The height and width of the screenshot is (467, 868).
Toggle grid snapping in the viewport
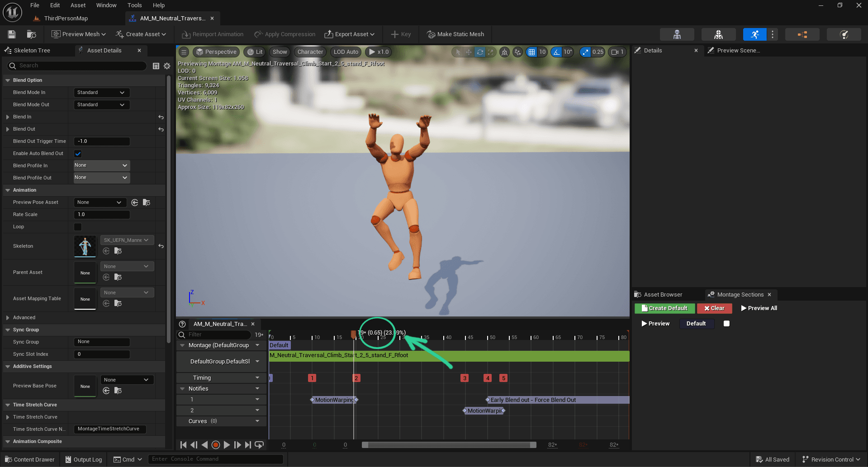[532, 52]
